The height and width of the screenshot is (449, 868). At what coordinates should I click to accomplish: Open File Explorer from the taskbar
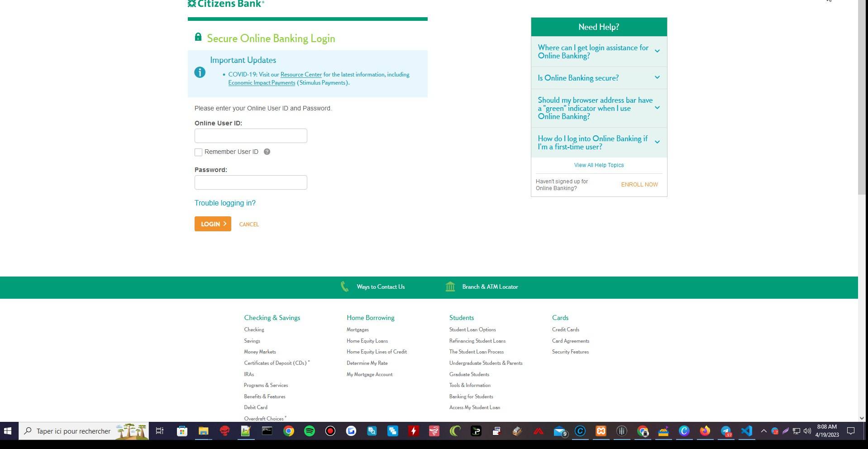203,431
